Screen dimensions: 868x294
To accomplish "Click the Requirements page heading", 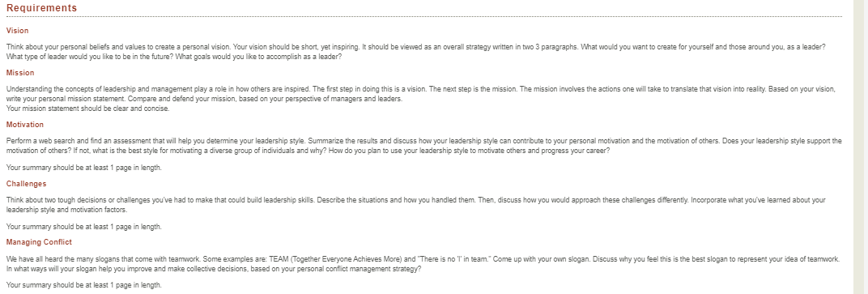I will pos(42,8).
